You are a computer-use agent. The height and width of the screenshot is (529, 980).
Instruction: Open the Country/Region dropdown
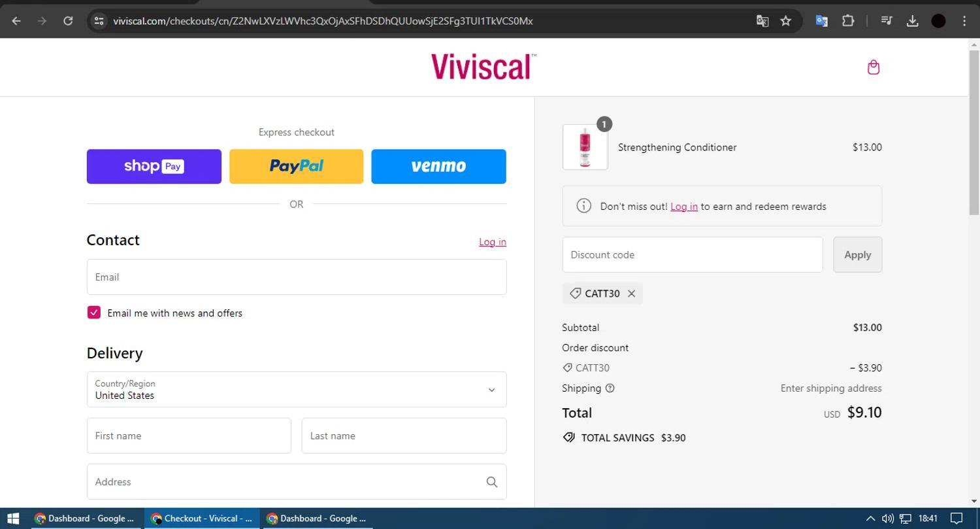297,390
